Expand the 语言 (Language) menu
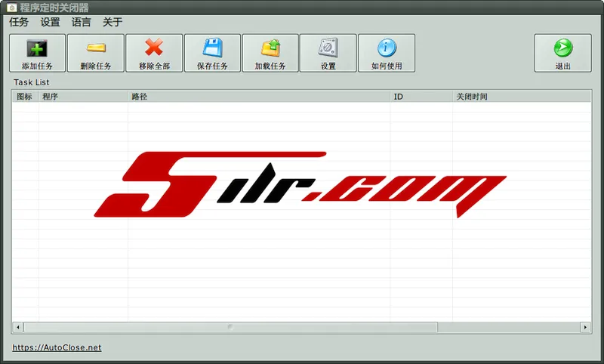 coord(82,22)
